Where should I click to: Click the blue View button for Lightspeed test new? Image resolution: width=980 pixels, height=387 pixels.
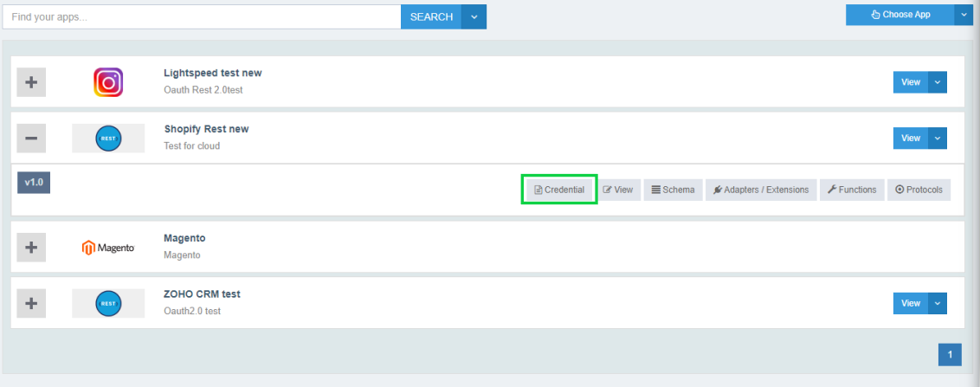click(x=911, y=82)
